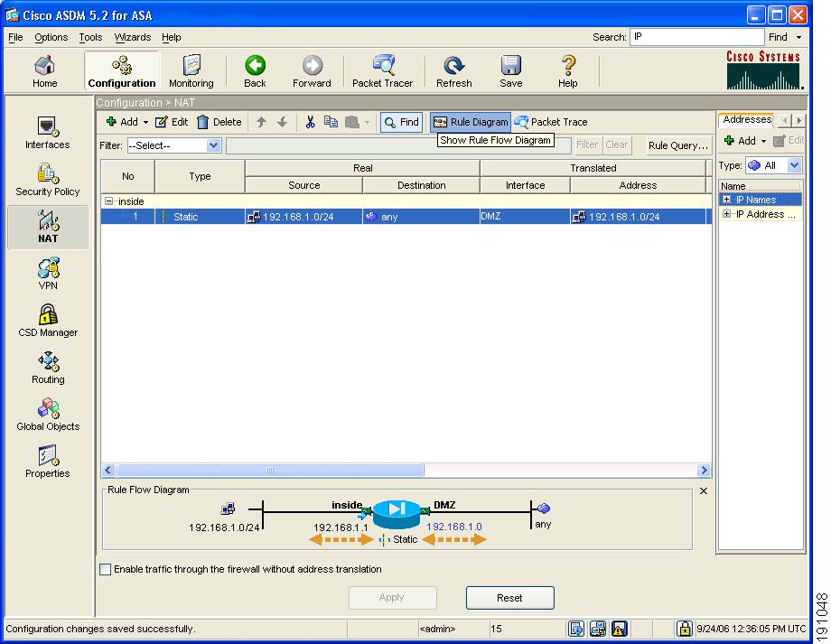Open Properties section

(x=48, y=462)
